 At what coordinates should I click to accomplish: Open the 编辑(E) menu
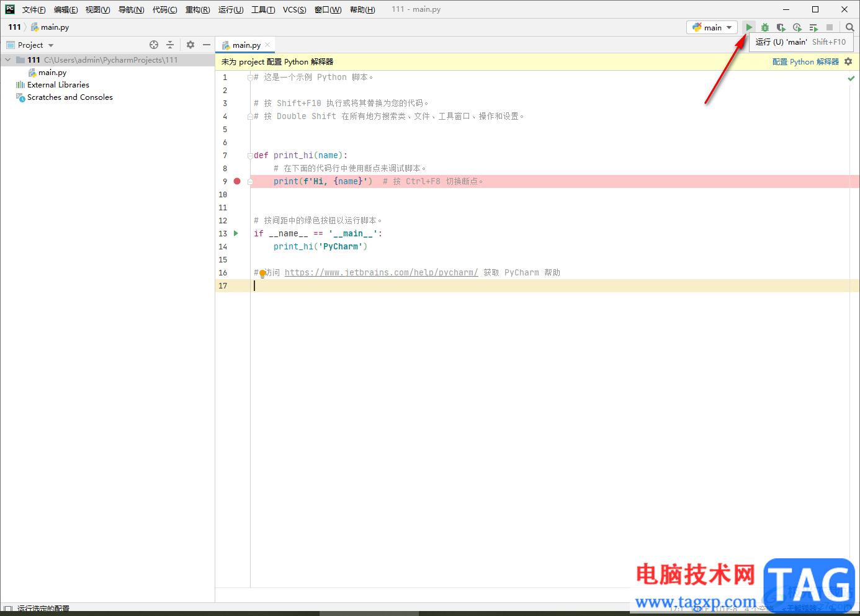66,9
